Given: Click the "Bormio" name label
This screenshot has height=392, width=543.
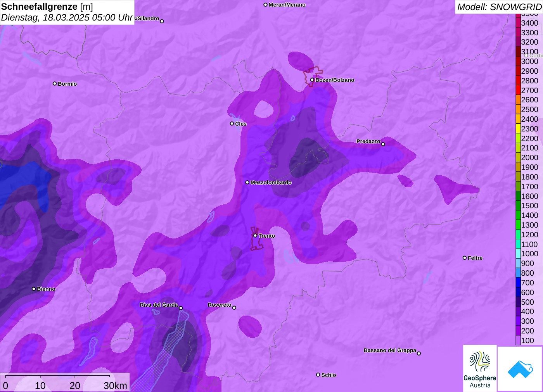Looking at the screenshot, I should click(x=67, y=84).
